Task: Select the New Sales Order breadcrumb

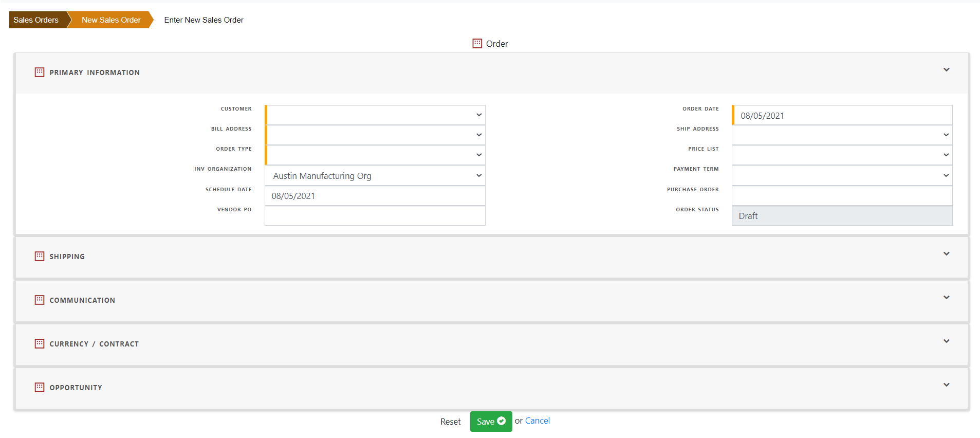Action: [111, 20]
